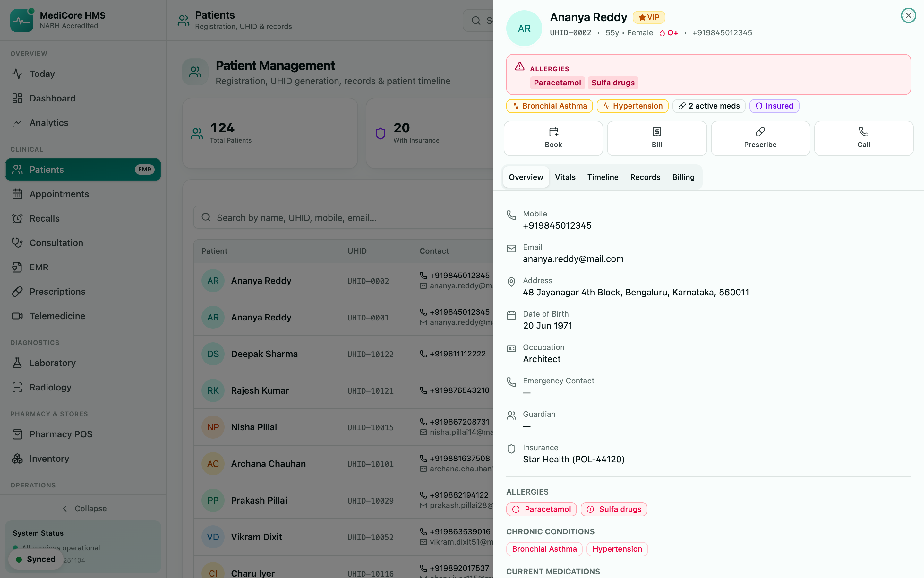Viewport: 924px width, 578px height.
Task: Click the Prescribe button
Action: click(x=760, y=138)
